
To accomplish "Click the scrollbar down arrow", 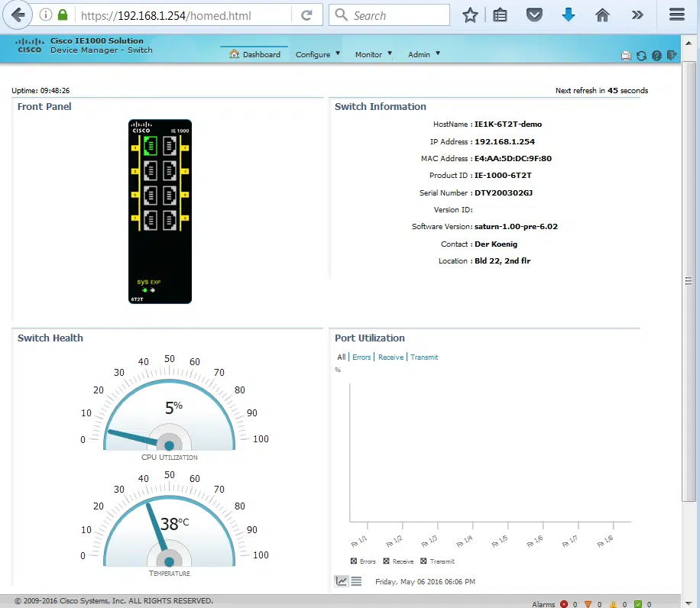I will pos(689,603).
